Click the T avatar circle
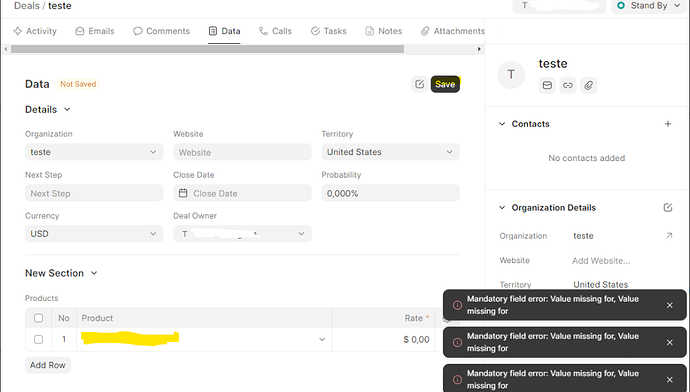This screenshot has height=392, width=690. click(511, 75)
